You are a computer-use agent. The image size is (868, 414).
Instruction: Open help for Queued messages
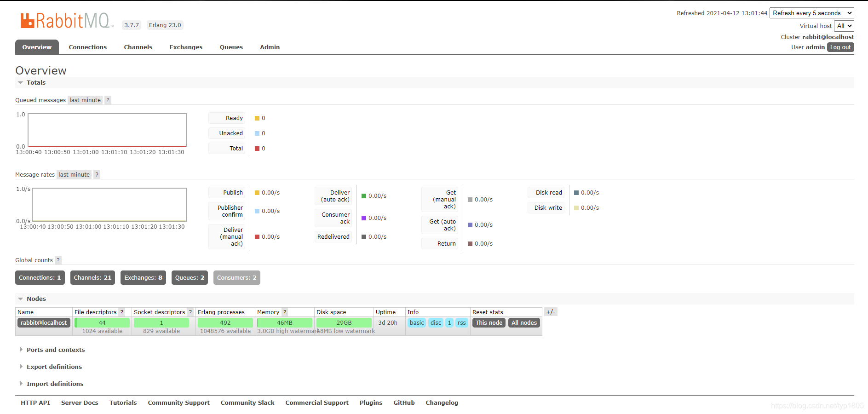click(x=108, y=100)
